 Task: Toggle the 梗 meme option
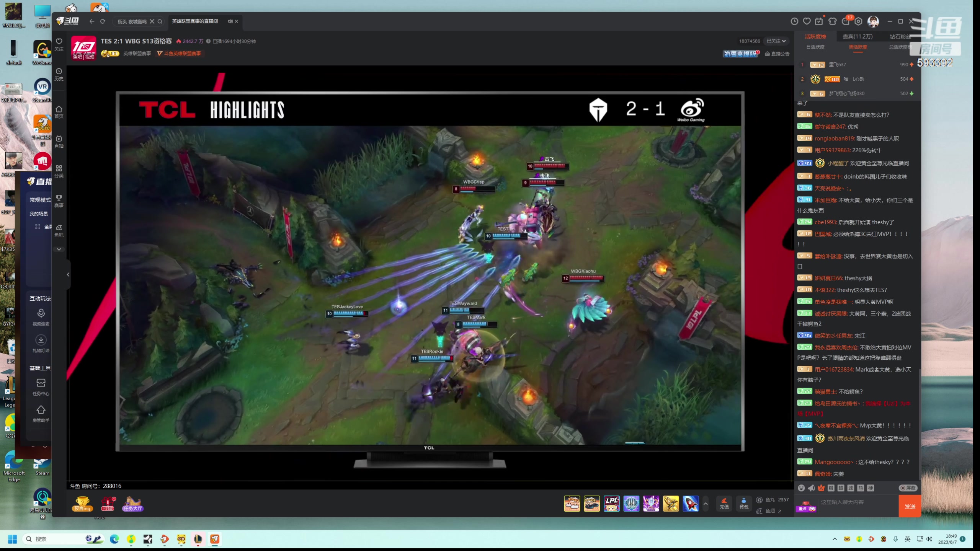871,488
